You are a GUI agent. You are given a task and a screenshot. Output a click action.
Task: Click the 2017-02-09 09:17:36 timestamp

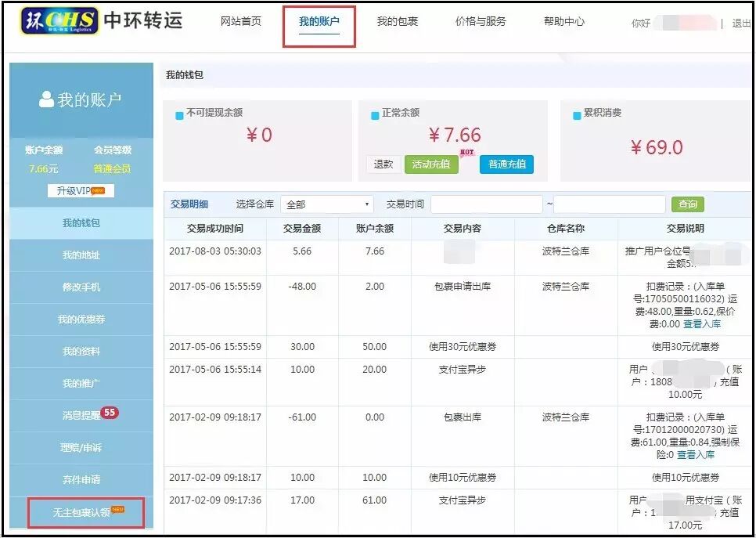215,500
